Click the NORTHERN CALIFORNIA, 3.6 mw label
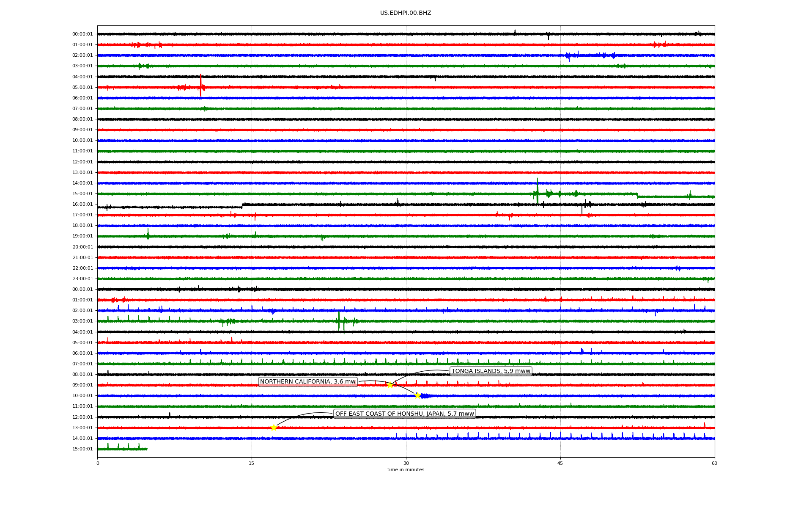The width and height of the screenshot is (812, 508). 307,382
